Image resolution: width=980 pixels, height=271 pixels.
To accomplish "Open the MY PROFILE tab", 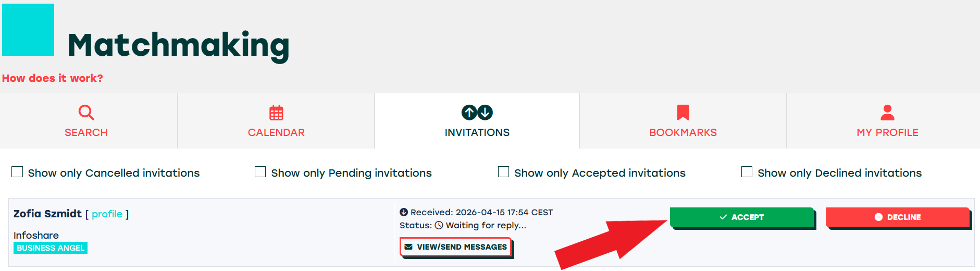I will point(887,132).
